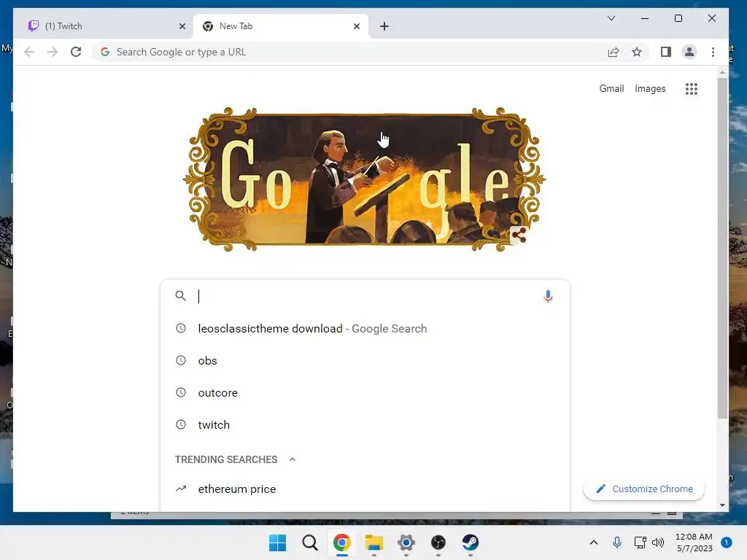Click the scrollbar down arrow

pos(722,505)
